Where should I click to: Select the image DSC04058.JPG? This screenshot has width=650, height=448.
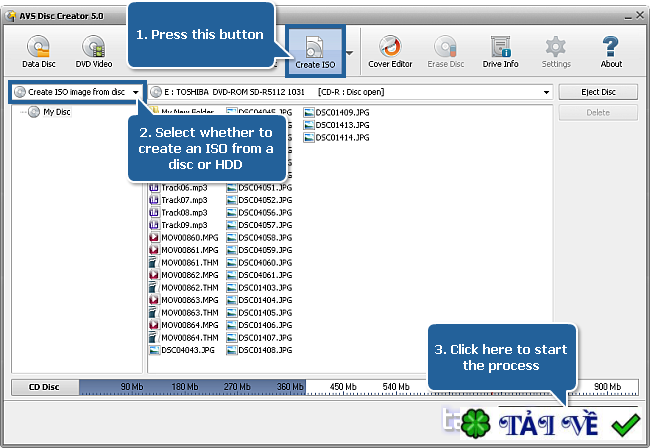(260, 237)
